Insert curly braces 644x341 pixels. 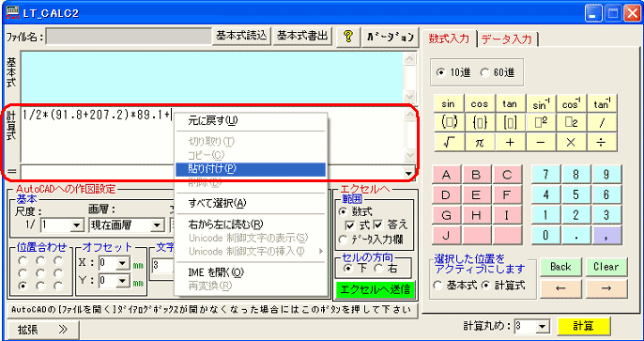click(479, 122)
